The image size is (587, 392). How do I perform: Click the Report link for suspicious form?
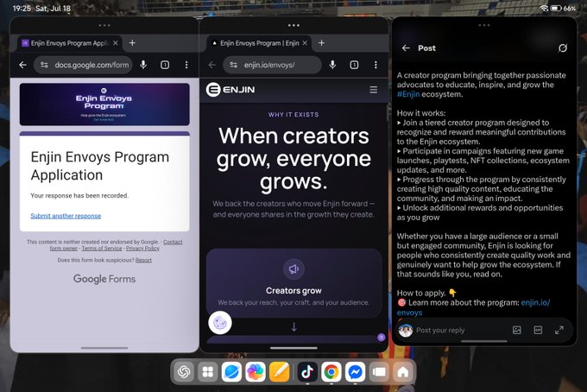coord(143,260)
